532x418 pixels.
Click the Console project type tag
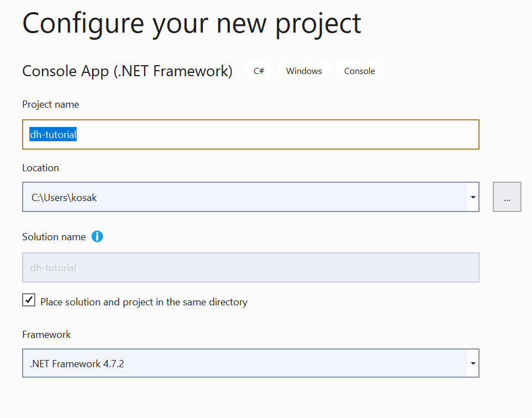click(x=359, y=71)
